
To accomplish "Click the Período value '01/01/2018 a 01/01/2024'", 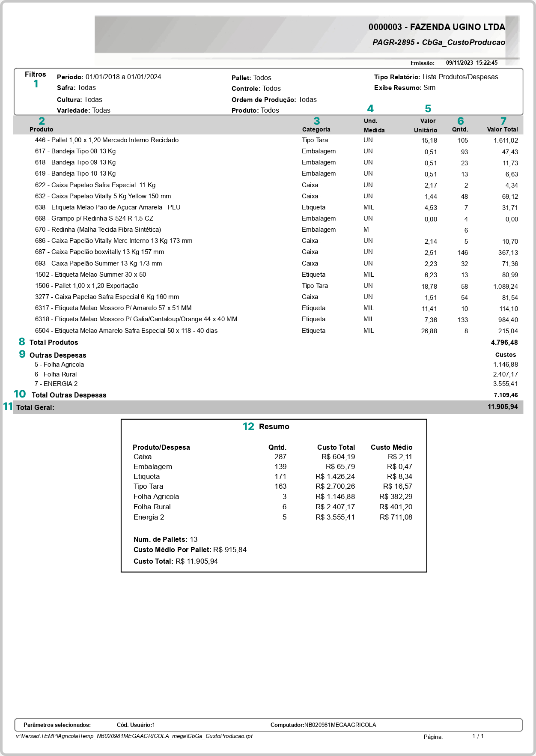I will (x=123, y=77).
